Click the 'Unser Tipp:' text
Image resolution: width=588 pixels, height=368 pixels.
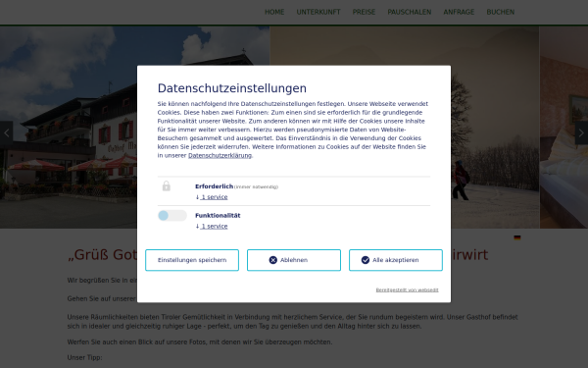[84, 357]
